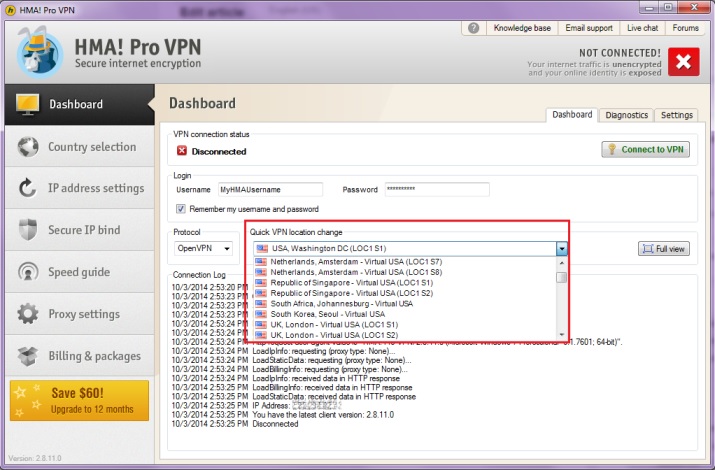Open the OpenVPN protocol dropdown
Viewport: 715px width, 470px height.
click(203, 248)
